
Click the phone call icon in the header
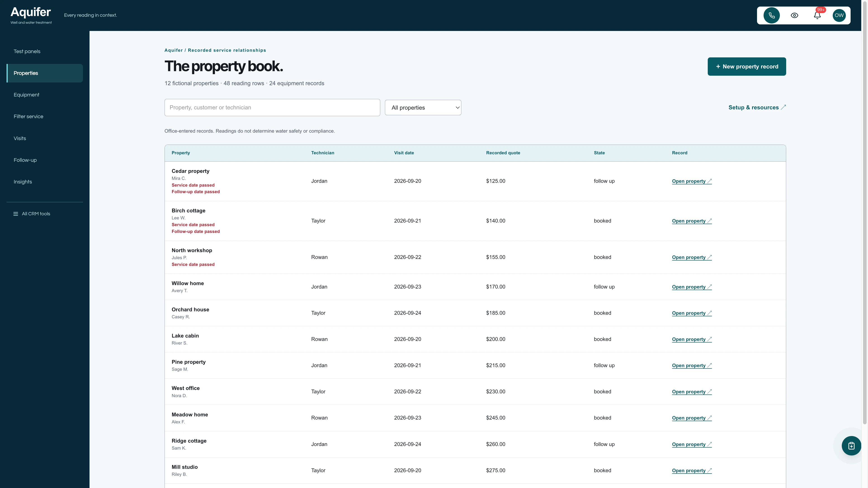click(772, 16)
